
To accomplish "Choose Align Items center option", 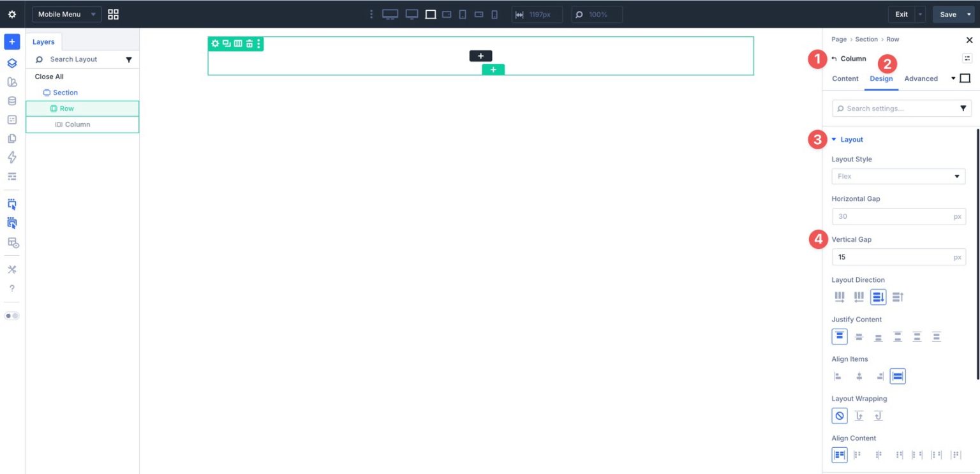I will pos(859,376).
